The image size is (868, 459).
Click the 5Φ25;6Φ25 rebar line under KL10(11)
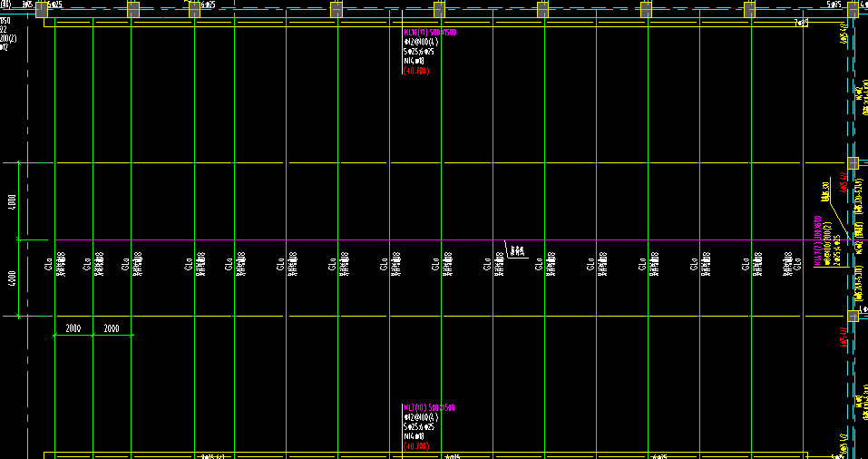click(419, 52)
